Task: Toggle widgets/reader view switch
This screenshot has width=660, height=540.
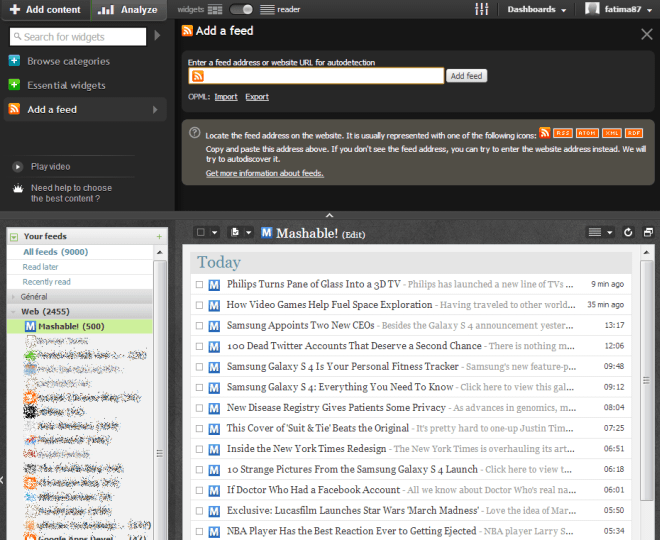Action: (x=240, y=9)
